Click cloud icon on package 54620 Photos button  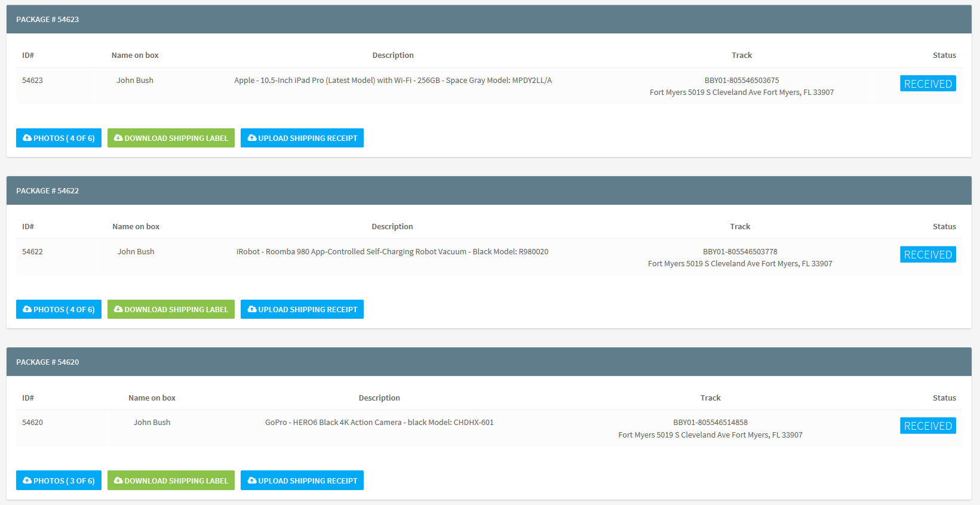[x=27, y=481]
